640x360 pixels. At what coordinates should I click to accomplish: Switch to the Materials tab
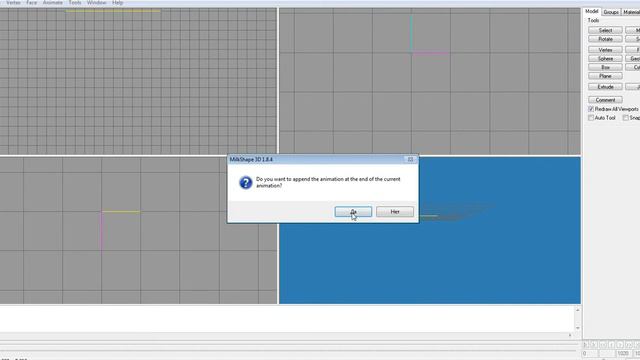point(631,12)
